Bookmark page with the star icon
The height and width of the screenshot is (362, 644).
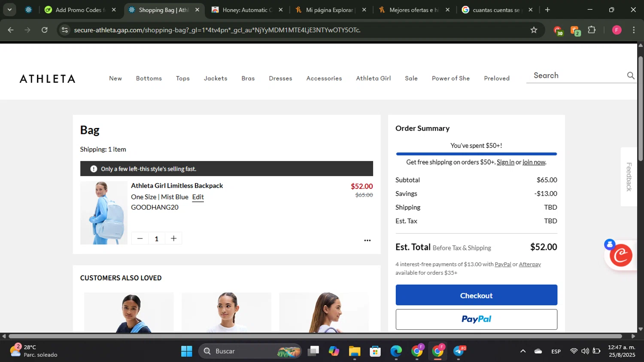(x=534, y=30)
